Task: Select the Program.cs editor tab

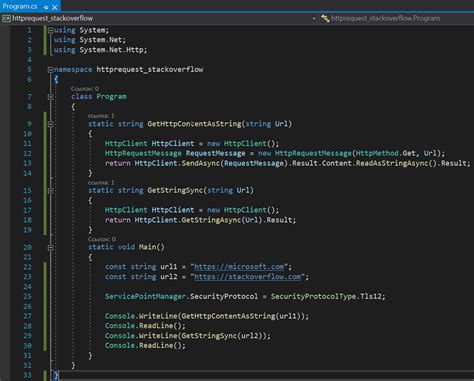Action: pos(30,6)
